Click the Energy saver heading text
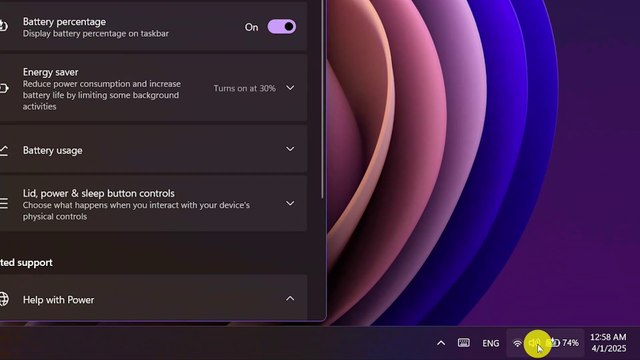The height and width of the screenshot is (360, 640). coord(51,72)
